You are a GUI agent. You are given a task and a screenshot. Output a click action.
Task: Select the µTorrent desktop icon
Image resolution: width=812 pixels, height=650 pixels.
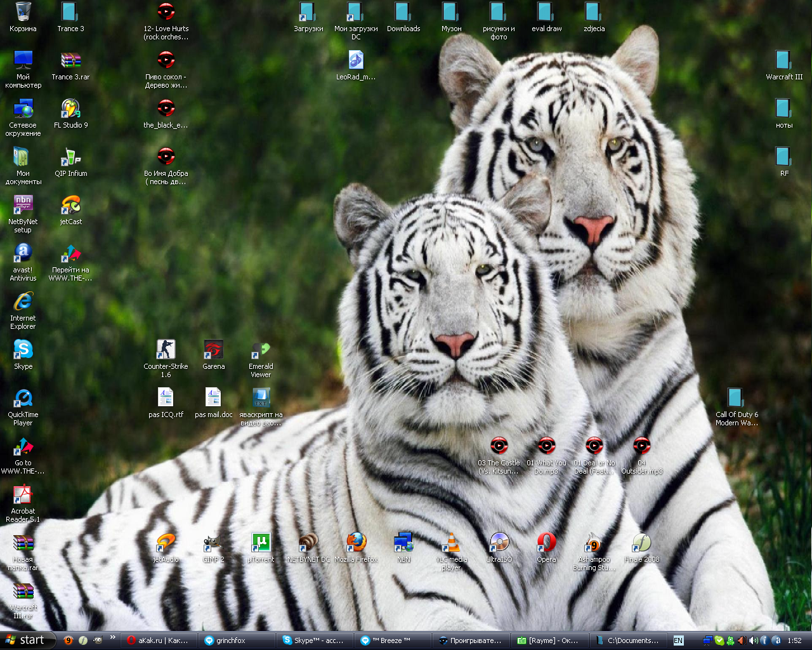[x=261, y=543]
